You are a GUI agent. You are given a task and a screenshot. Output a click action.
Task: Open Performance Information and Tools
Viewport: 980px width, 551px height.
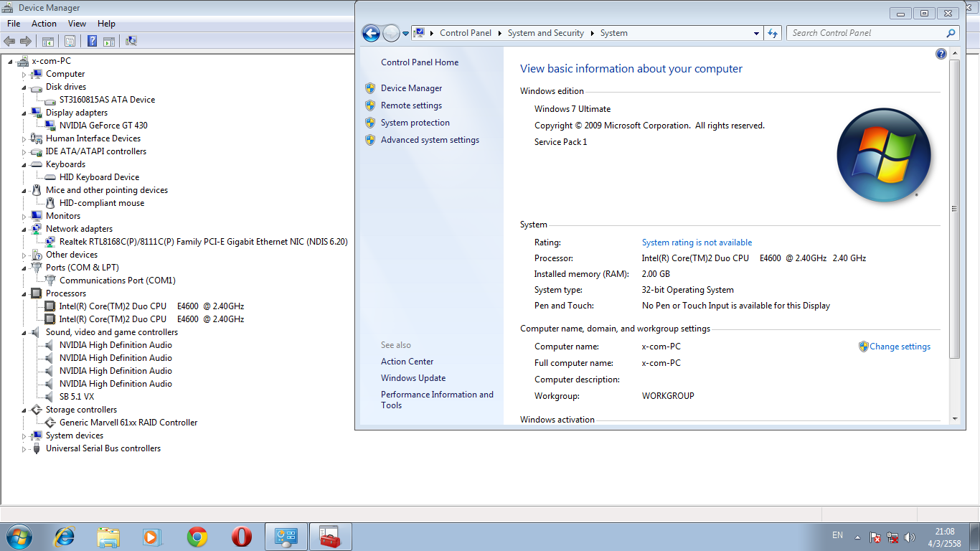(437, 400)
